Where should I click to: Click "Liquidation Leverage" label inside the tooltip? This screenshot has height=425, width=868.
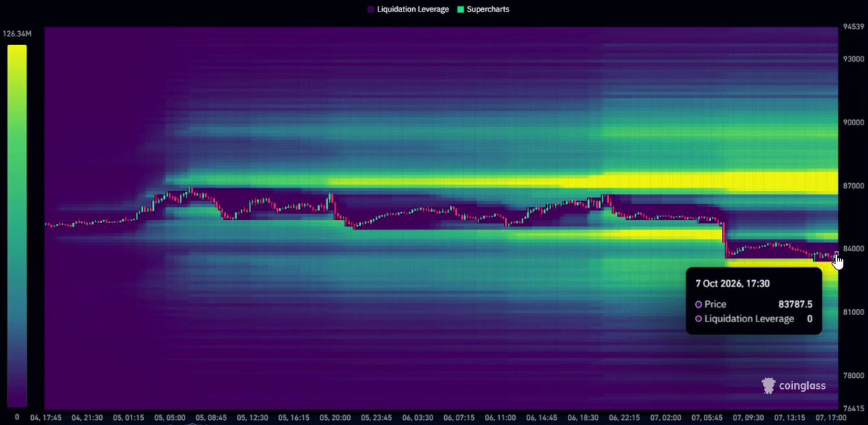749,319
